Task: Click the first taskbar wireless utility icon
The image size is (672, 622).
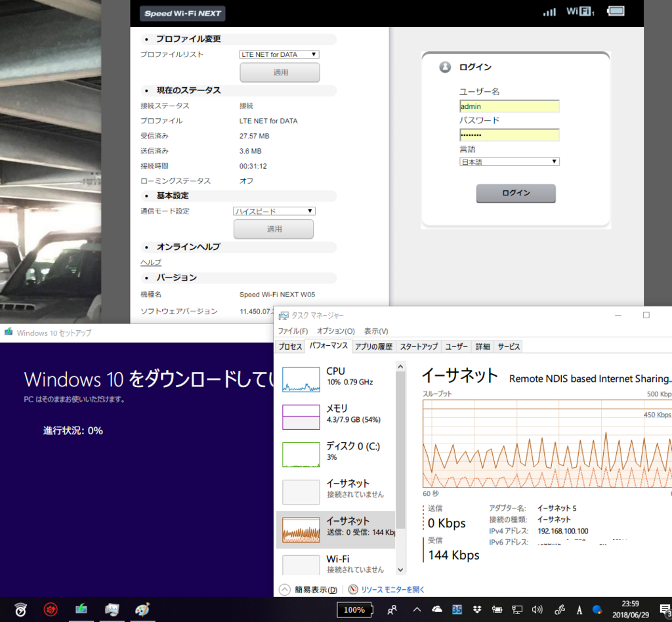Action: (20, 609)
